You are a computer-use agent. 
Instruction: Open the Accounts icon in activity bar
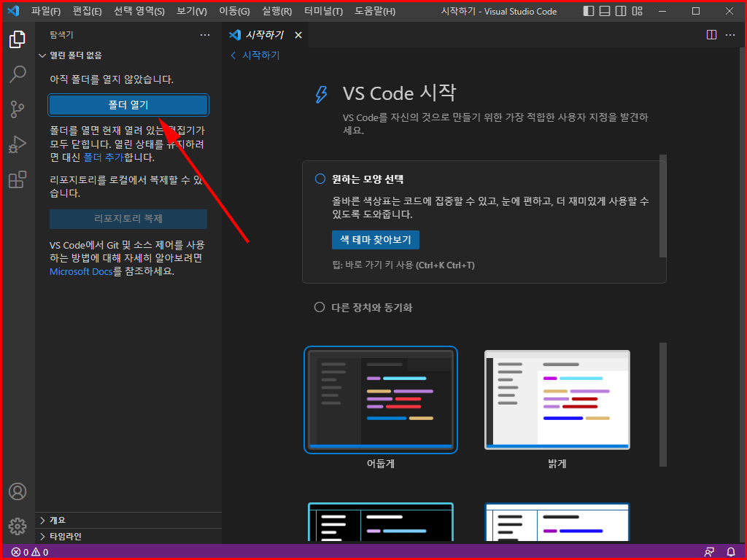click(18, 491)
